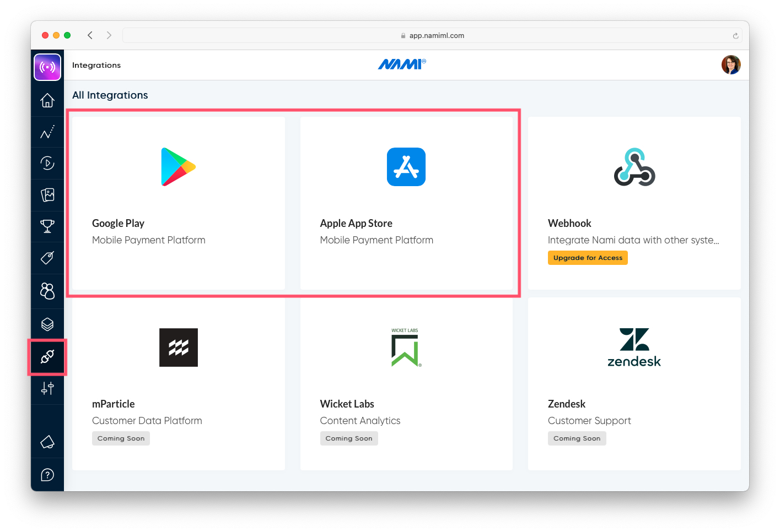
Task: Open the price tag sidebar icon
Action: point(47,258)
